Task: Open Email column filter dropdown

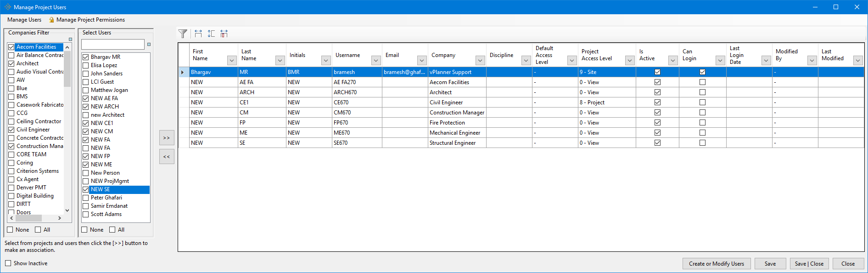Action: pos(422,60)
